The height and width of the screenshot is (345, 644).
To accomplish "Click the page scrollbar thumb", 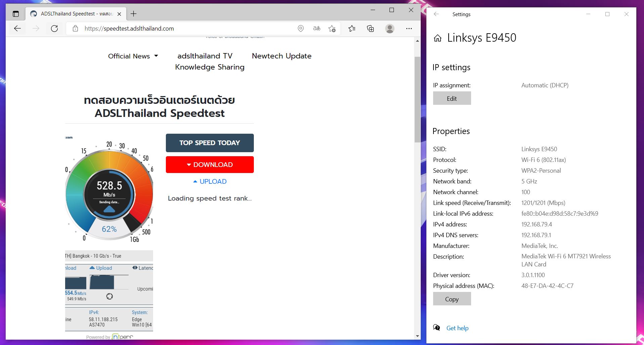I will point(417,99).
